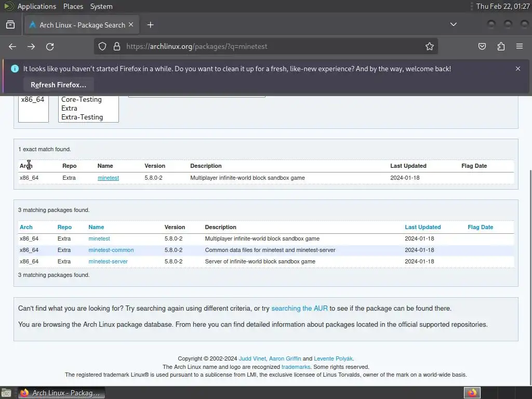Image resolution: width=532 pixels, height=399 pixels.
Task: Open the System menu
Action: pos(101,6)
